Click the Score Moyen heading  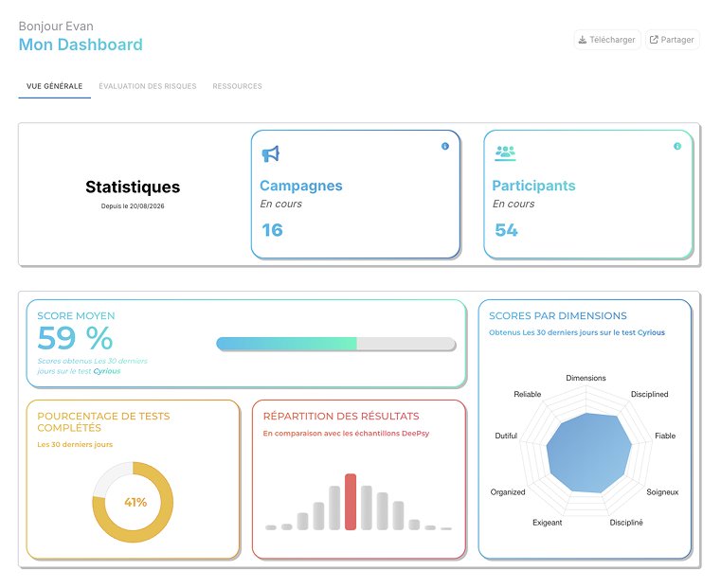coord(76,316)
